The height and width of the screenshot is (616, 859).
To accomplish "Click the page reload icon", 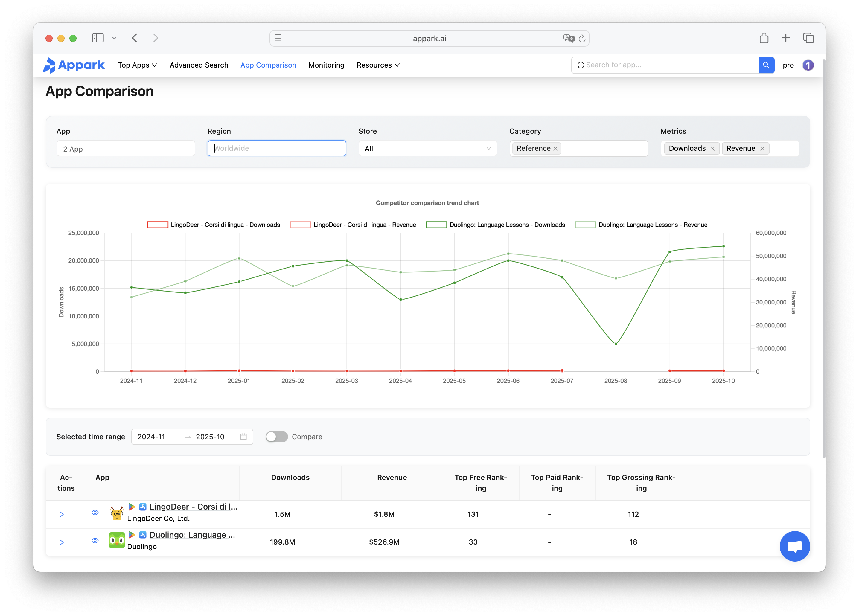I will tap(582, 39).
